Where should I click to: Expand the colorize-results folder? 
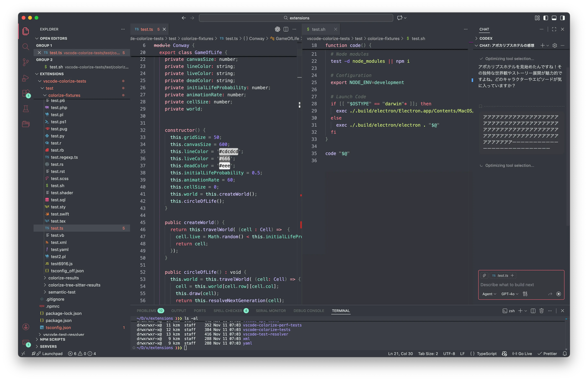(x=63, y=278)
